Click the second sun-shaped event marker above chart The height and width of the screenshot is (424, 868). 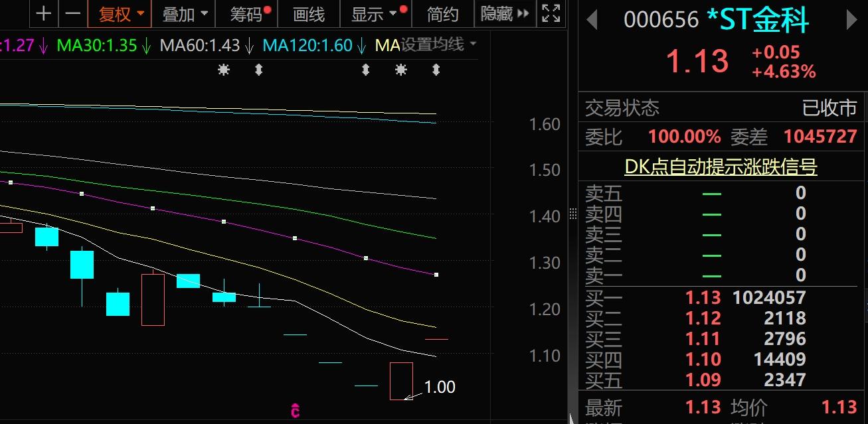(x=400, y=69)
